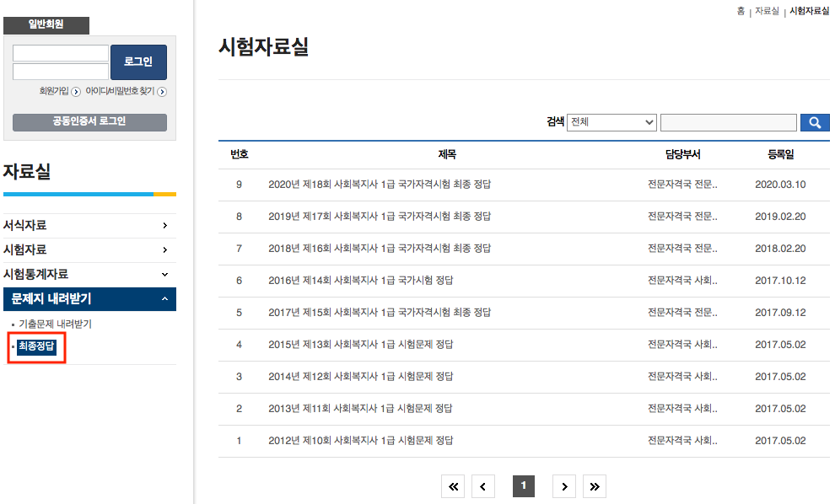Collapse the 문제지 내려받기 menu section
The width and height of the screenshot is (835, 504).
click(89, 298)
